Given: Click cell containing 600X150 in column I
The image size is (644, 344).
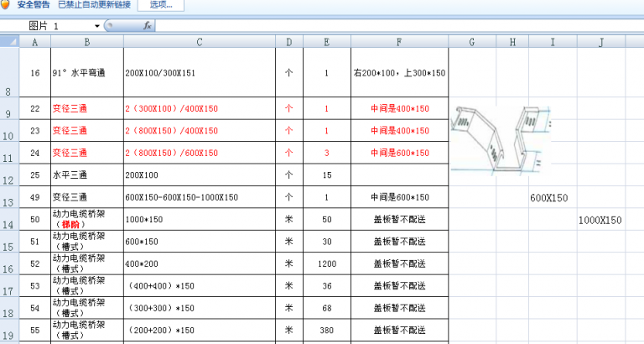Looking at the screenshot, I should tap(549, 198).
